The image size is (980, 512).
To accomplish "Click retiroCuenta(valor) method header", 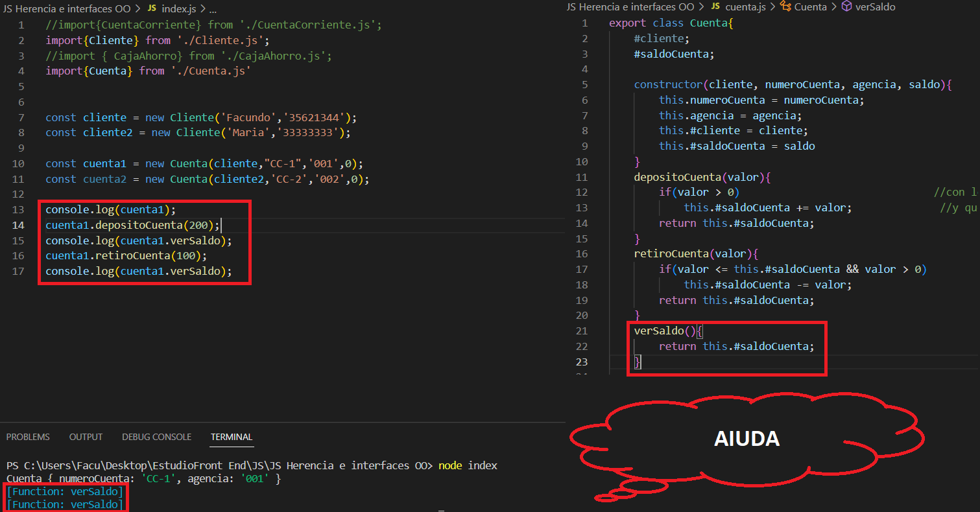I will [696, 254].
